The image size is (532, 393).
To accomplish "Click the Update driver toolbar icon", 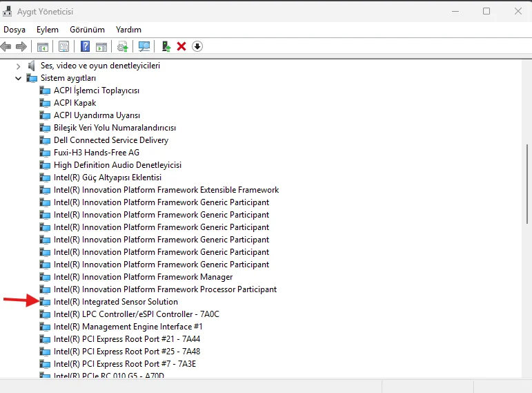I will (123, 46).
